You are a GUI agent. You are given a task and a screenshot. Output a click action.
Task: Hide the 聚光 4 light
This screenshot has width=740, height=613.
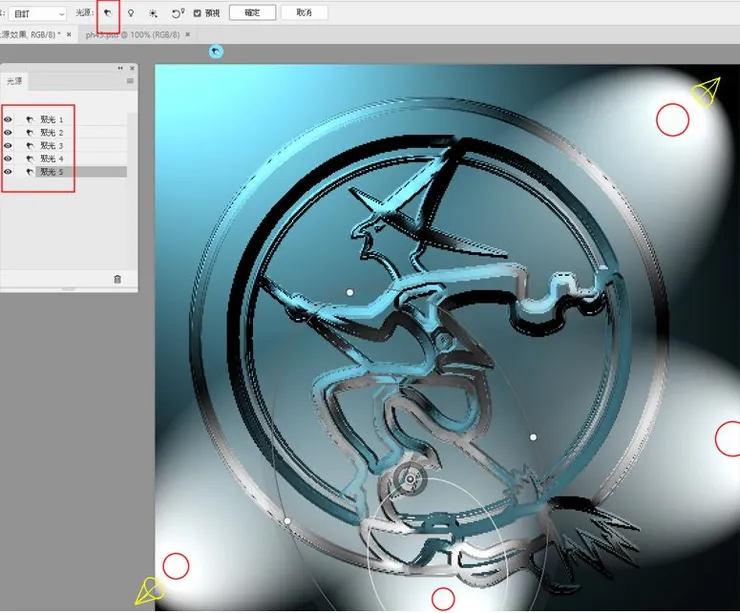click(x=8, y=159)
